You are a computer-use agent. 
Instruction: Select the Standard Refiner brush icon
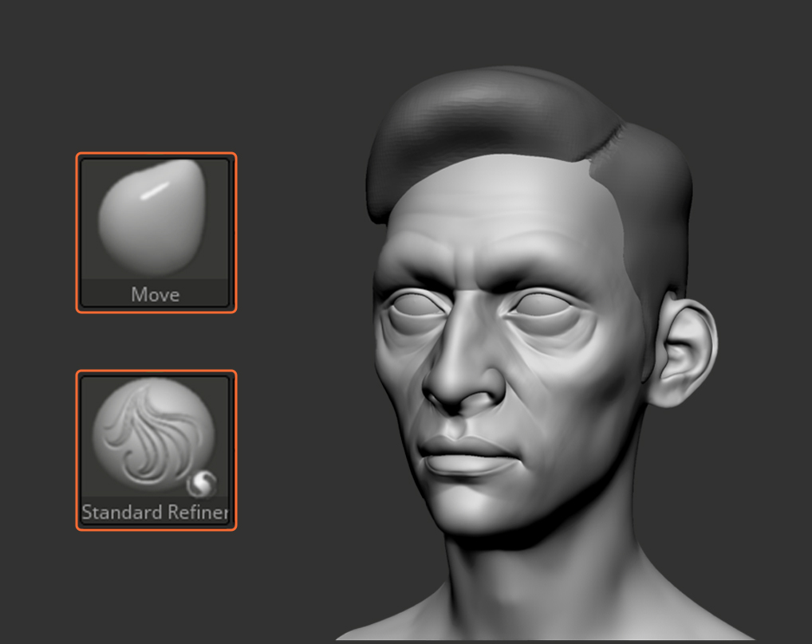pyautogui.click(x=156, y=450)
